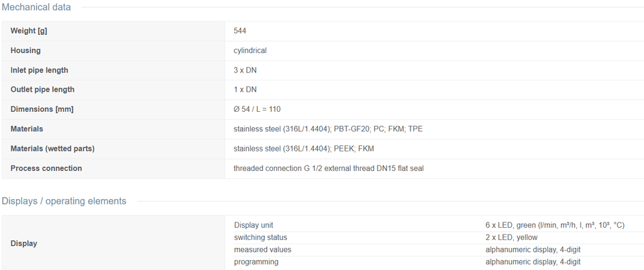The width and height of the screenshot is (644, 270).
Task: Click the Display unit sub-row label
Action: click(254, 225)
